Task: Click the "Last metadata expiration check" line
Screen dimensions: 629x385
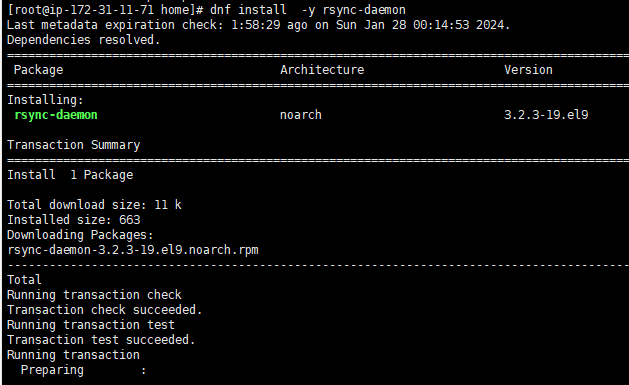Action: pos(258,25)
